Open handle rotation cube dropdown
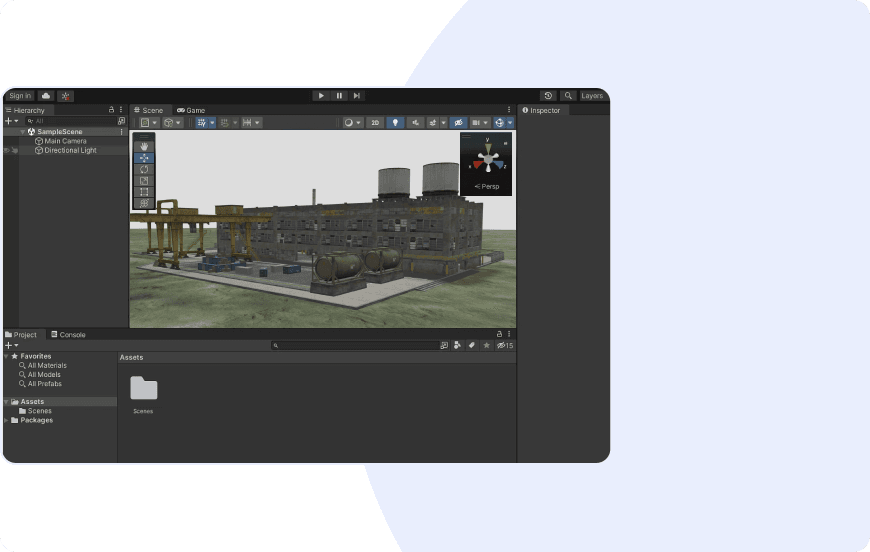870x552 pixels. pos(172,123)
